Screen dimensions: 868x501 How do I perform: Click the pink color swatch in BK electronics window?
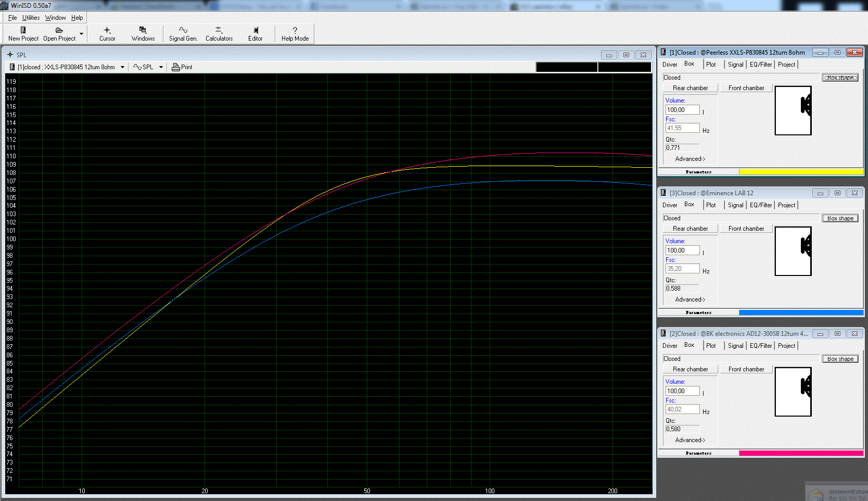801,453
